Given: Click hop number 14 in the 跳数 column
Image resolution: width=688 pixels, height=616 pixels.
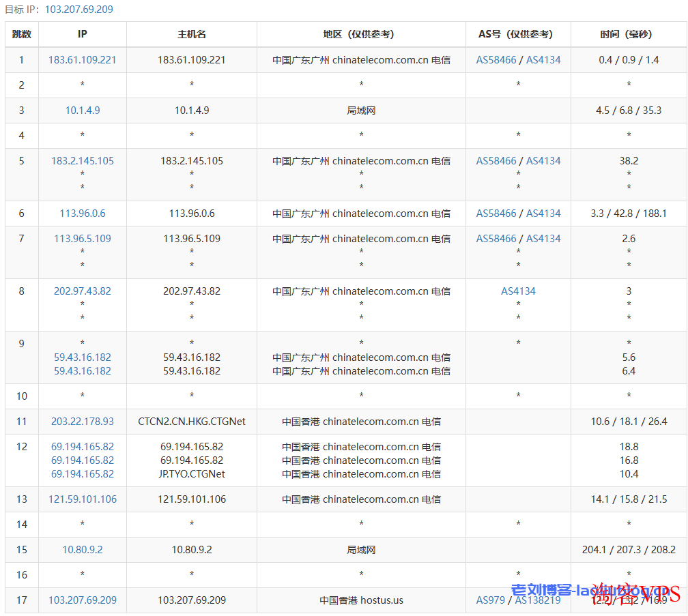Looking at the screenshot, I should [x=22, y=525].
